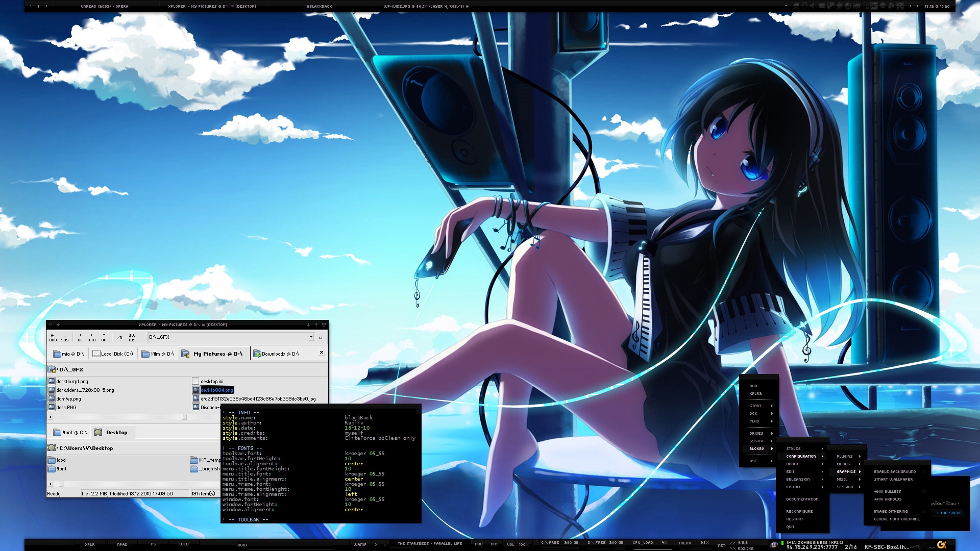
Task: Click the SYS toolbar button in Xplorer
Action: point(65,337)
